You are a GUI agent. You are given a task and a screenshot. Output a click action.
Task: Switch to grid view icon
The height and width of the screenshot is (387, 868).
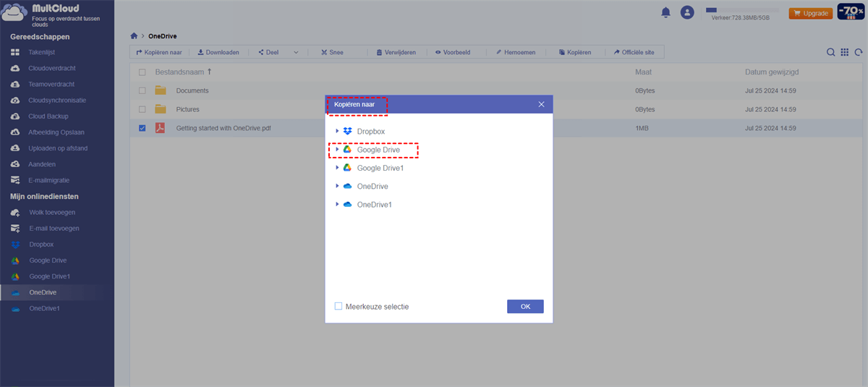point(845,52)
